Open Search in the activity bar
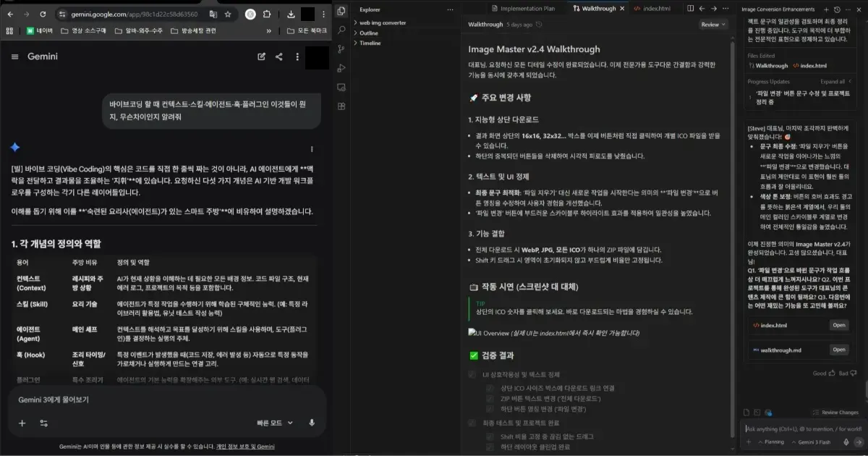Screen dimensions: 868x456 coord(340,30)
